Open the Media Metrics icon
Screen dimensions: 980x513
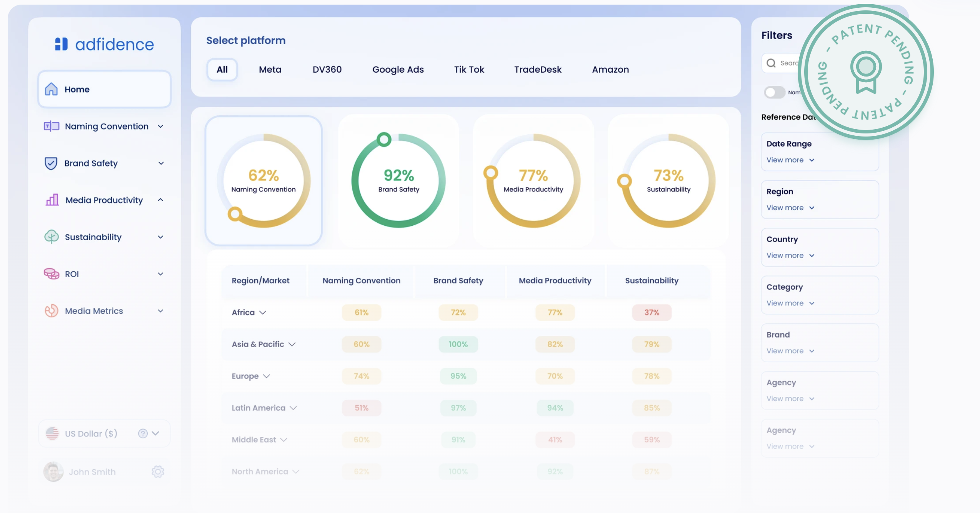pyautogui.click(x=51, y=311)
